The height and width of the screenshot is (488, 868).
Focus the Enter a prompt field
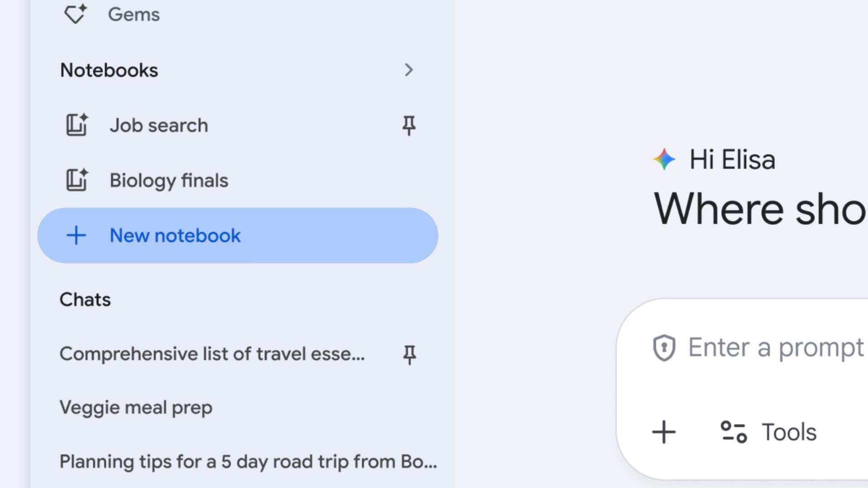pyautogui.click(x=775, y=347)
